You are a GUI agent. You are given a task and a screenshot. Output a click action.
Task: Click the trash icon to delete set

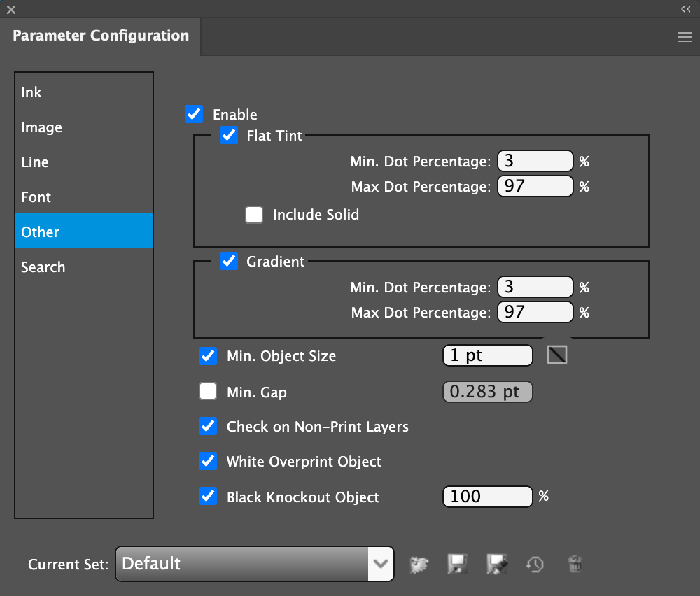(x=575, y=564)
